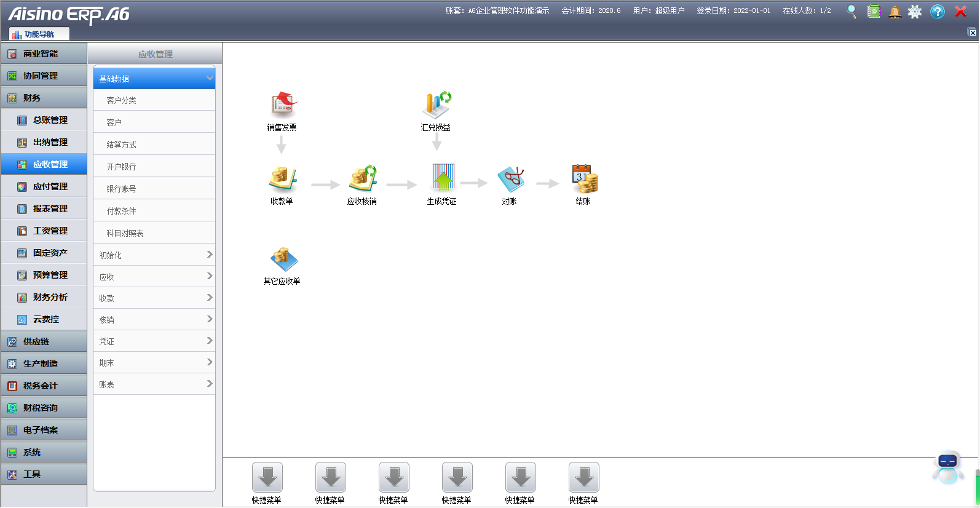Viewport: 980px width, 508px height.
Task: Click the 结账 closing calendar icon
Action: [x=583, y=179]
